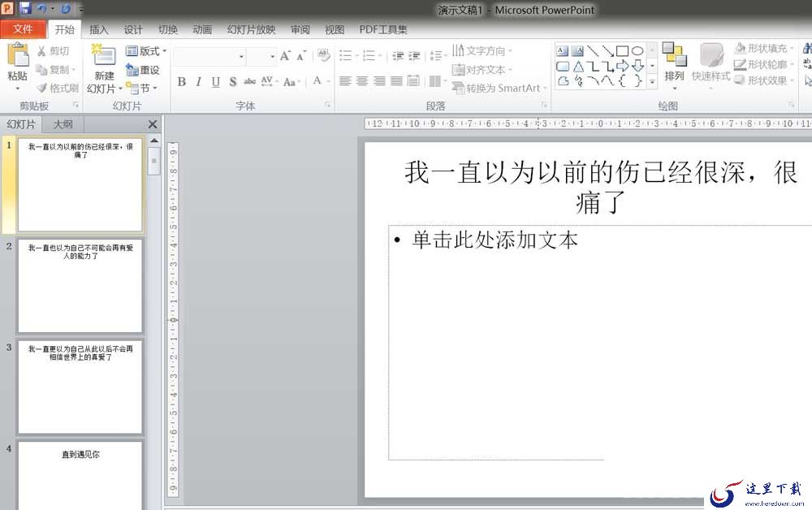Open Shape Effects (形状效果) menu
This screenshot has height=510, width=812.
[764, 80]
